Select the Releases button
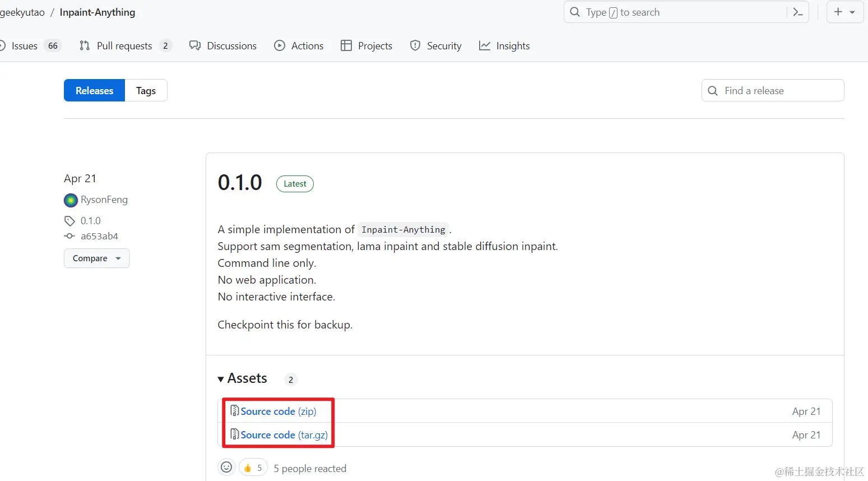The height and width of the screenshot is (481, 868). coord(94,90)
